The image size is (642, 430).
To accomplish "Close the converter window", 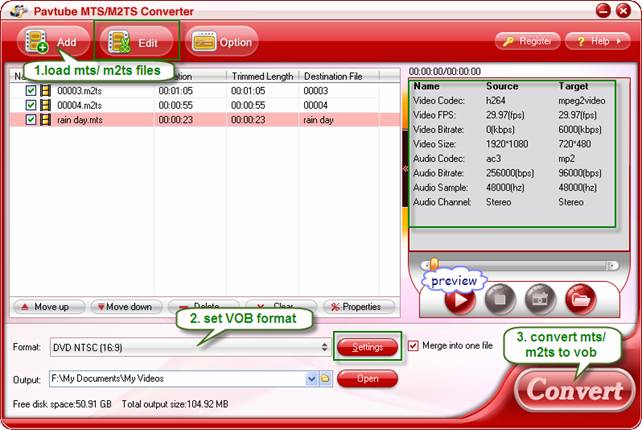I will pyautogui.click(x=623, y=11).
